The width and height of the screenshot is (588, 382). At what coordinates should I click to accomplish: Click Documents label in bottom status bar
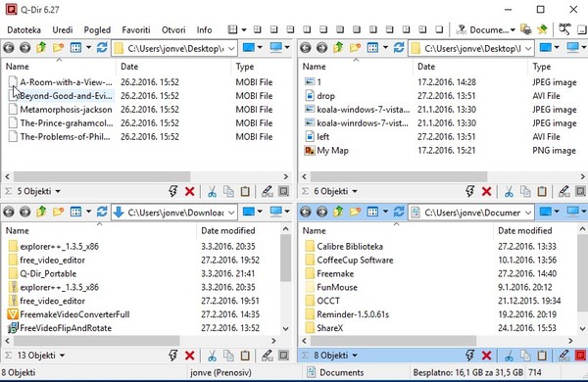342,372
